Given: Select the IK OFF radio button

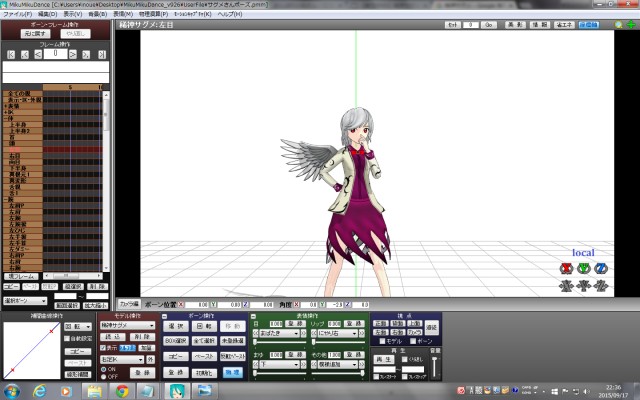Looking at the screenshot, I should 104,376.
